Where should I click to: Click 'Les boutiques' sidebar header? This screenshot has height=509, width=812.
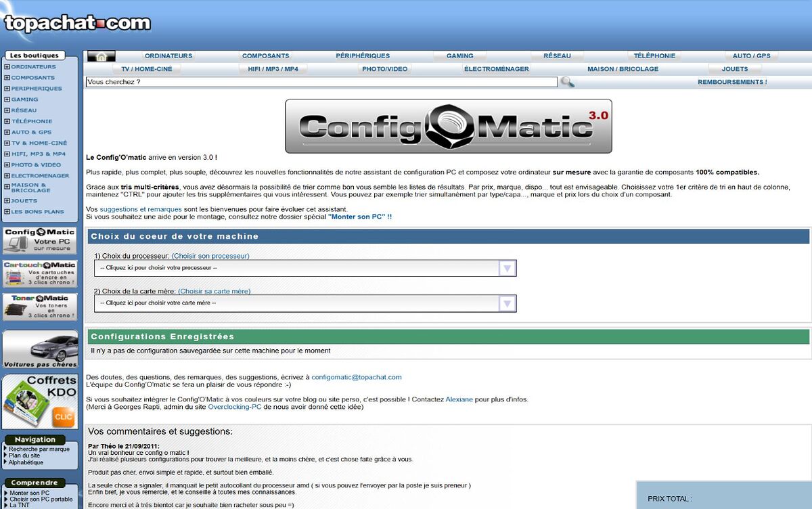[34, 56]
